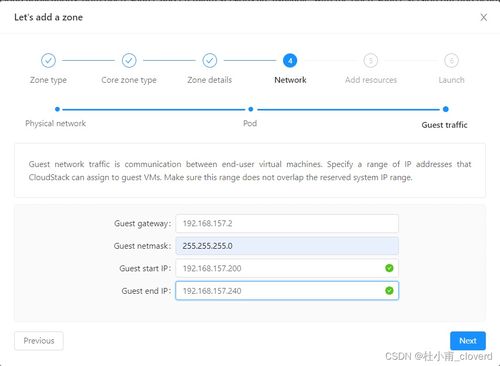Click the Core zone type checkmark icon

point(129,61)
